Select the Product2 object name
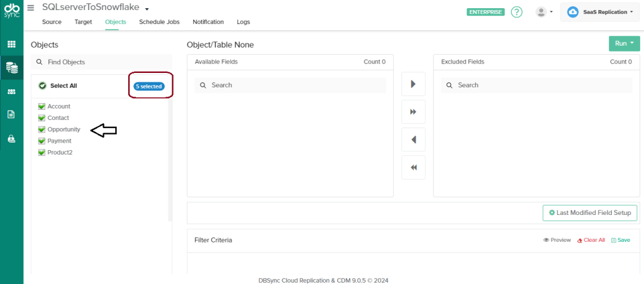Viewport: 644px width, 284px height. click(60, 152)
